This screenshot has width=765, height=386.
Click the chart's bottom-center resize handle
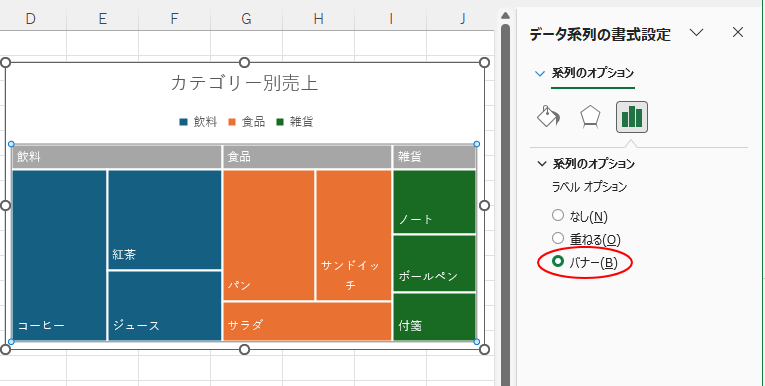click(x=245, y=349)
